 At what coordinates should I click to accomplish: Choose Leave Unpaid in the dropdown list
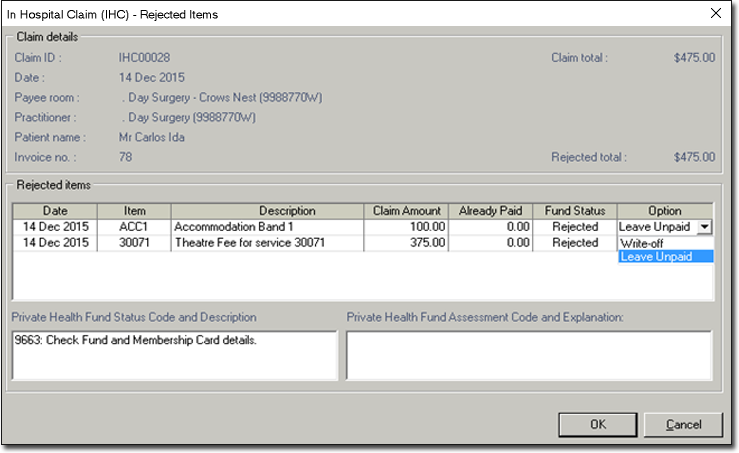point(665,257)
